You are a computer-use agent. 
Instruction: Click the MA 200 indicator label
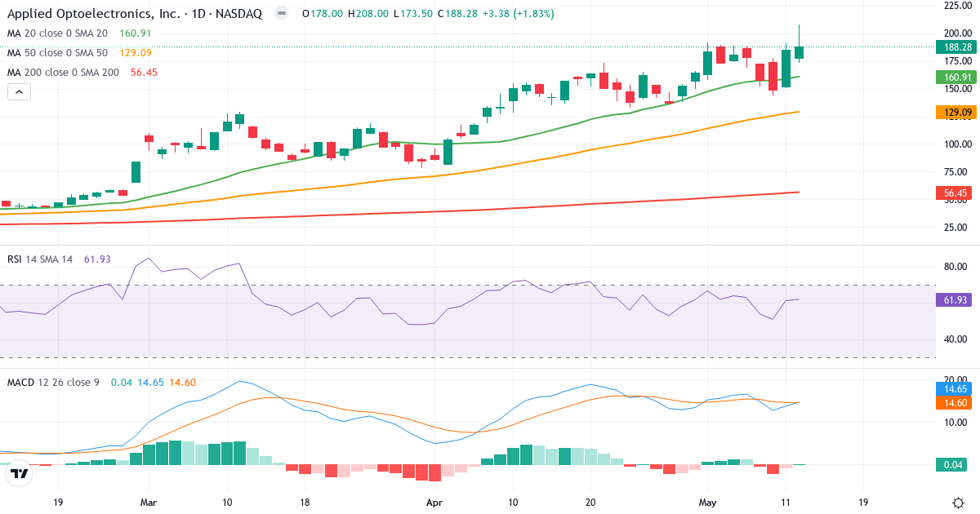(x=63, y=73)
